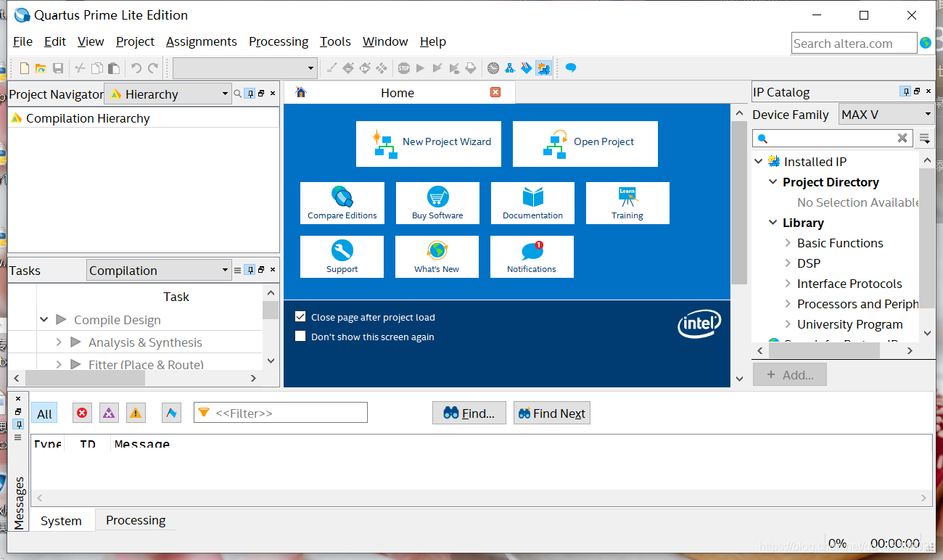
Task: Open the Buy Software tile
Action: coord(437,203)
